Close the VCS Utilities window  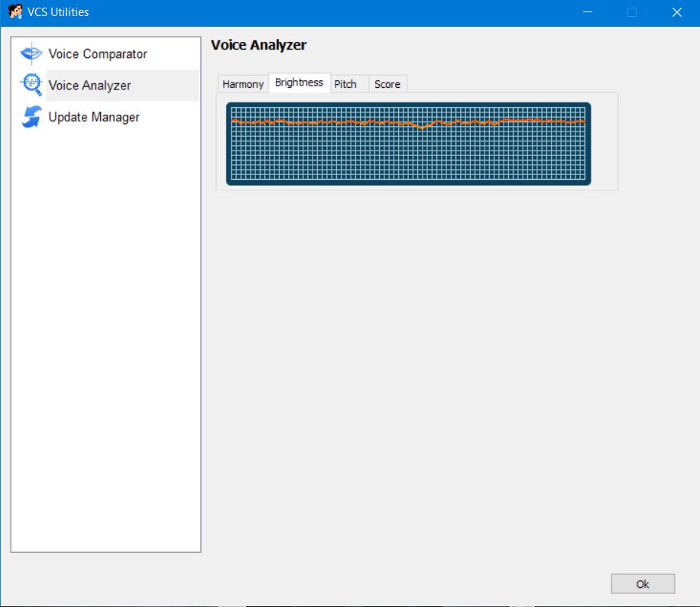[677, 12]
